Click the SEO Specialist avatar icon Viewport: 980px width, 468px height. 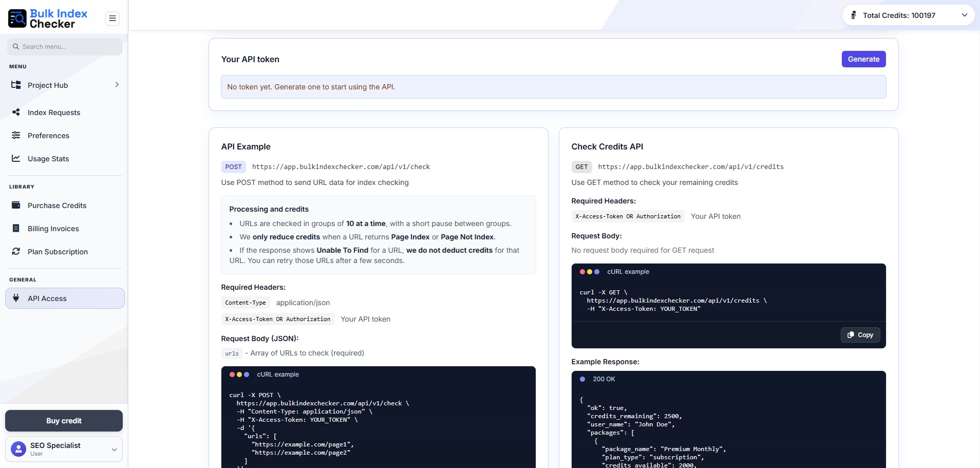[18, 449]
